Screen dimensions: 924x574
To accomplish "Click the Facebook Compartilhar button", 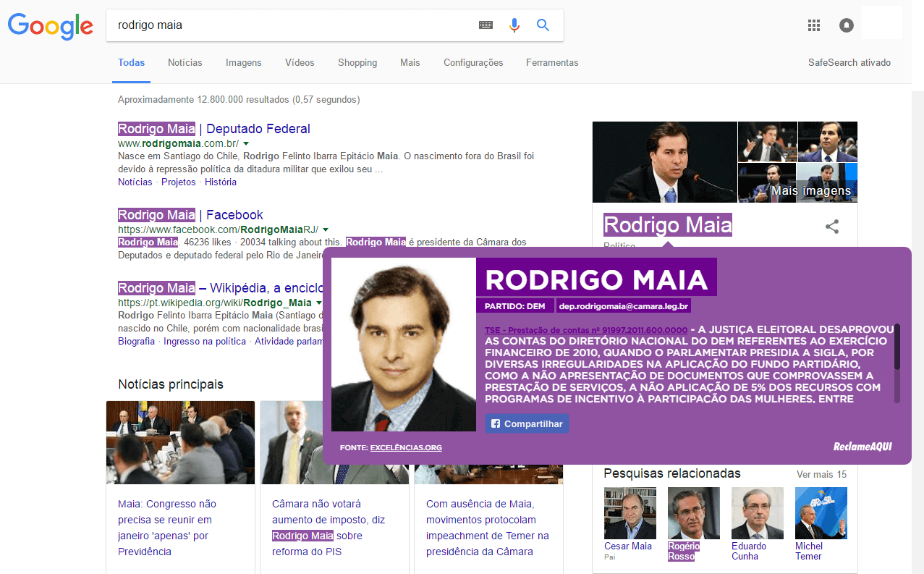I will [x=527, y=423].
